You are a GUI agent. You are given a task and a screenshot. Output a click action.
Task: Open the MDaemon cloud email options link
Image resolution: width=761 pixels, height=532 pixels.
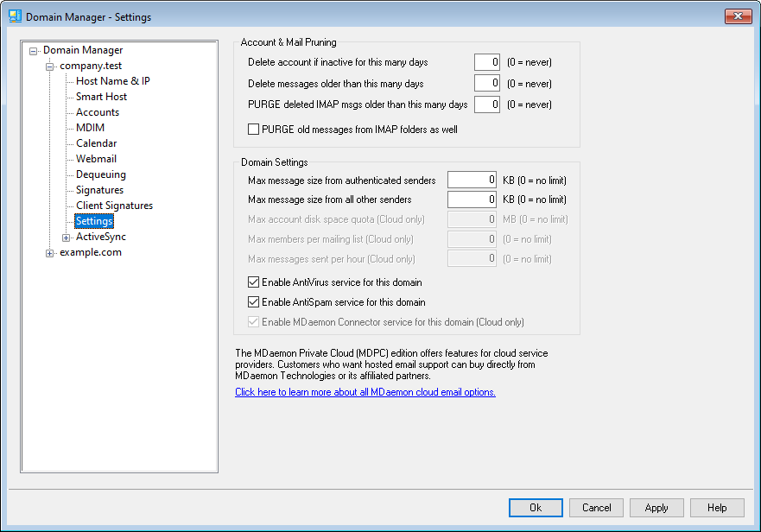(365, 392)
